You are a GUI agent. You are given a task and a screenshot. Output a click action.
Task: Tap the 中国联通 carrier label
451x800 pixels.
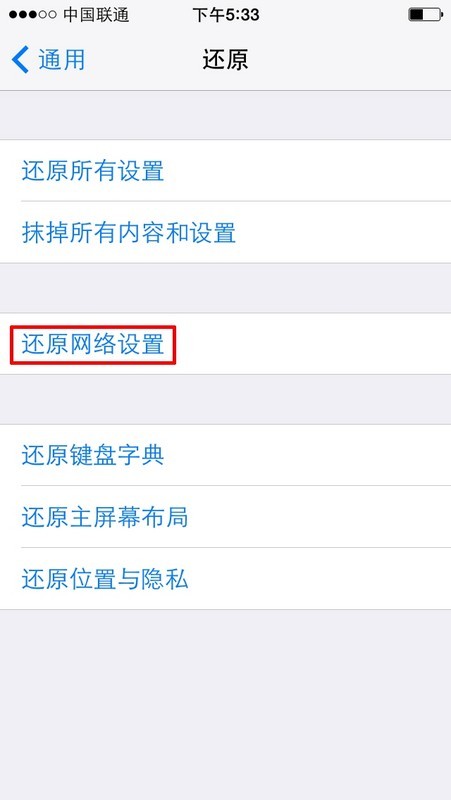[x=96, y=15]
